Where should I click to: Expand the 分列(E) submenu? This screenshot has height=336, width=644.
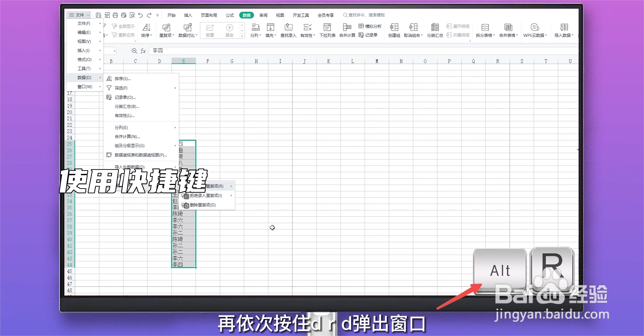[x=175, y=128]
